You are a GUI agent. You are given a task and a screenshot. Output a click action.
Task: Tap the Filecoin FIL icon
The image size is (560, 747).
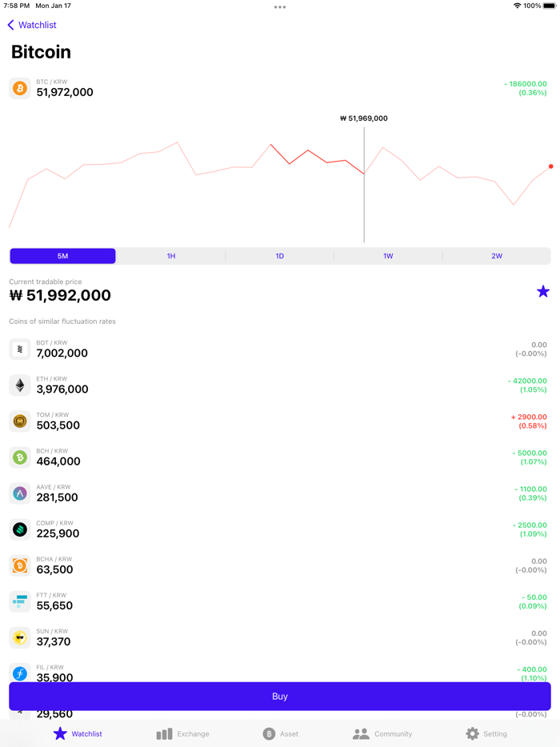pyautogui.click(x=19, y=673)
